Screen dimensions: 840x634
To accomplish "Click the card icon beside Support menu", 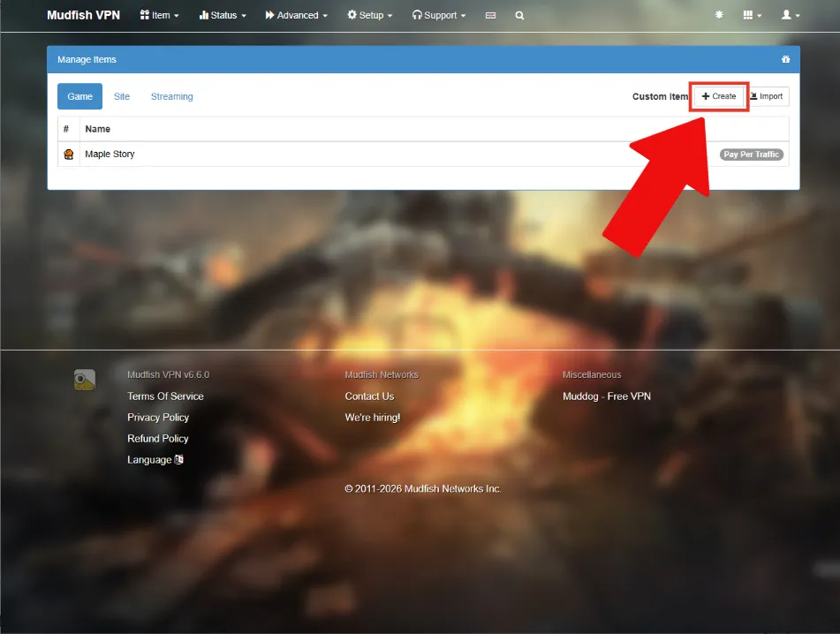I will pos(490,16).
